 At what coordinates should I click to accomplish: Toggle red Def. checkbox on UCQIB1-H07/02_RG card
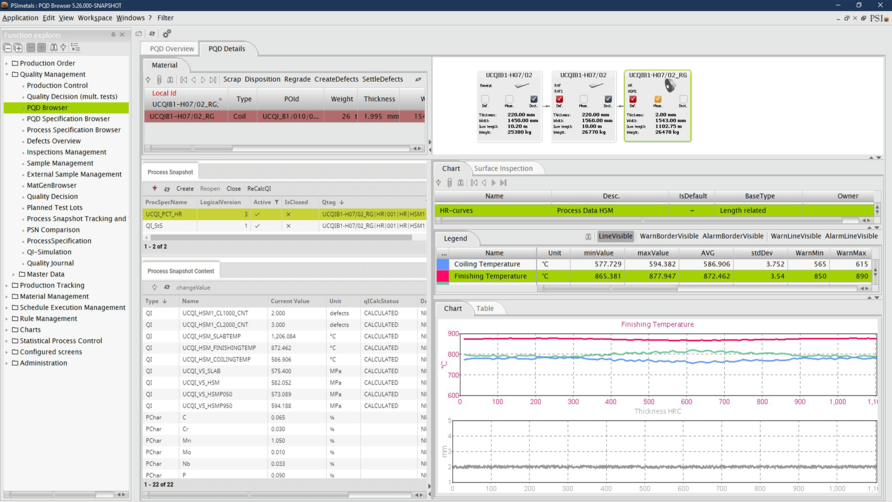[x=633, y=99]
